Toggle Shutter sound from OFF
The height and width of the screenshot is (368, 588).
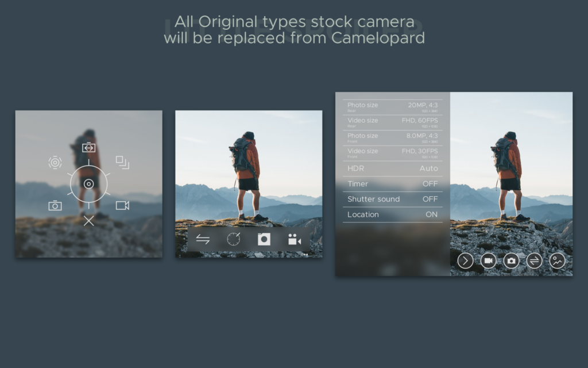point(393,200)
